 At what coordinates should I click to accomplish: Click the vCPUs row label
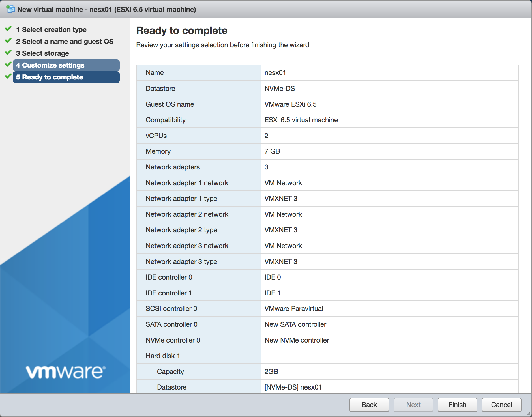click(x=156, y=136)
